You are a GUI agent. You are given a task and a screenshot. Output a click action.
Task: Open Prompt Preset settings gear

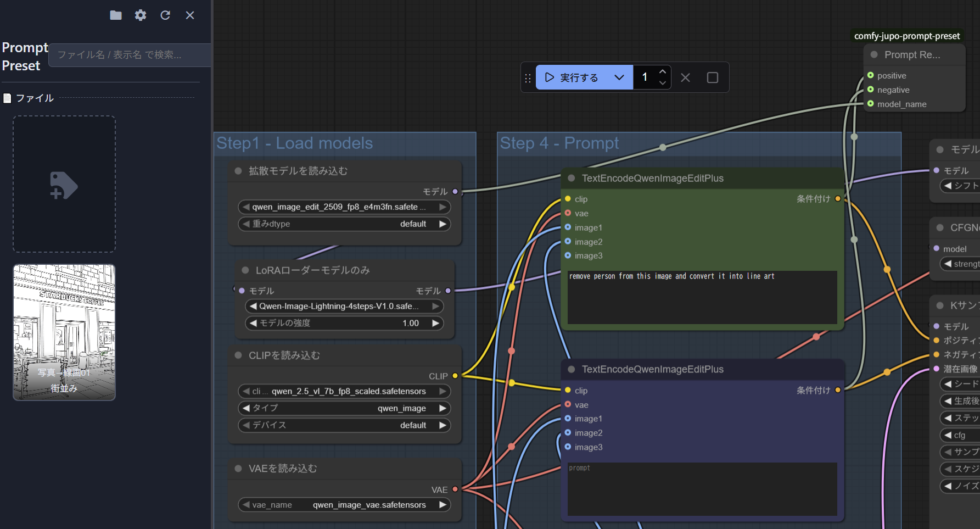point(141,15)
